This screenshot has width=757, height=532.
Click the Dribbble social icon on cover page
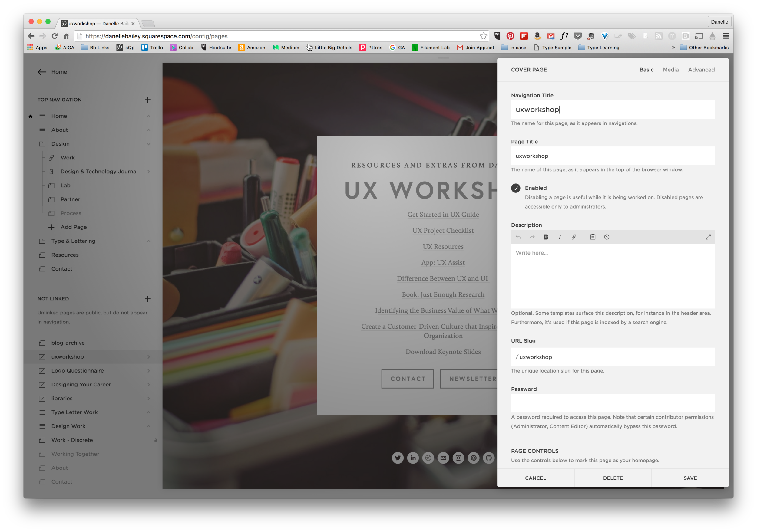428,458
